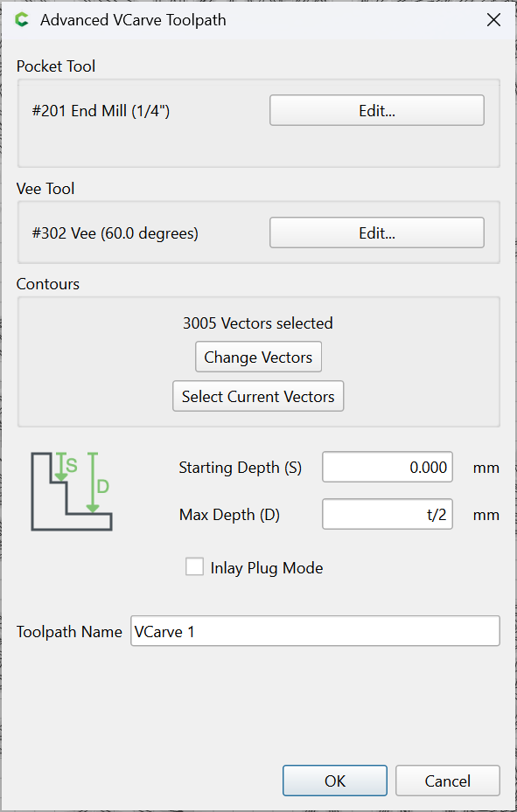
Task: Click the Contours section heading
Action: click(x=47, y=284)
